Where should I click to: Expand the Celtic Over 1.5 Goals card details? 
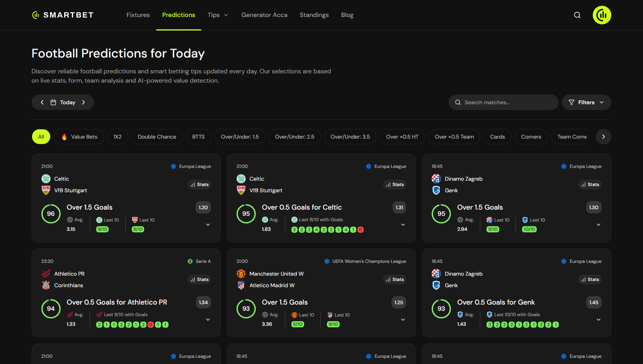click(208, 225)
